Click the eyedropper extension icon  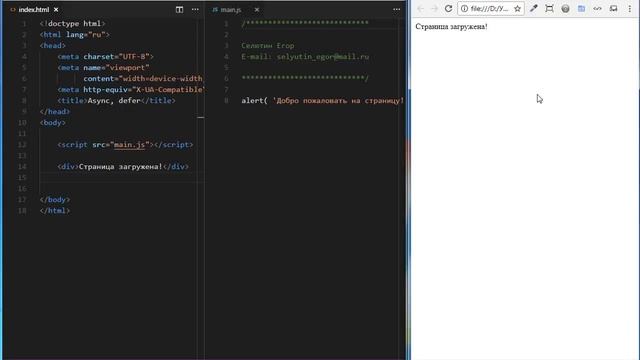pos(533,9)
